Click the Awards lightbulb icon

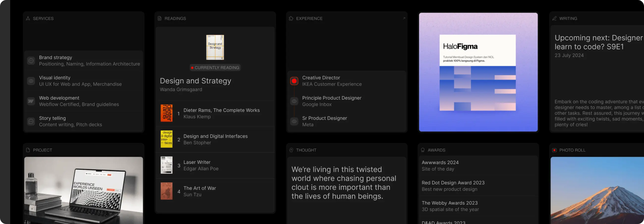tap(423, 150)
